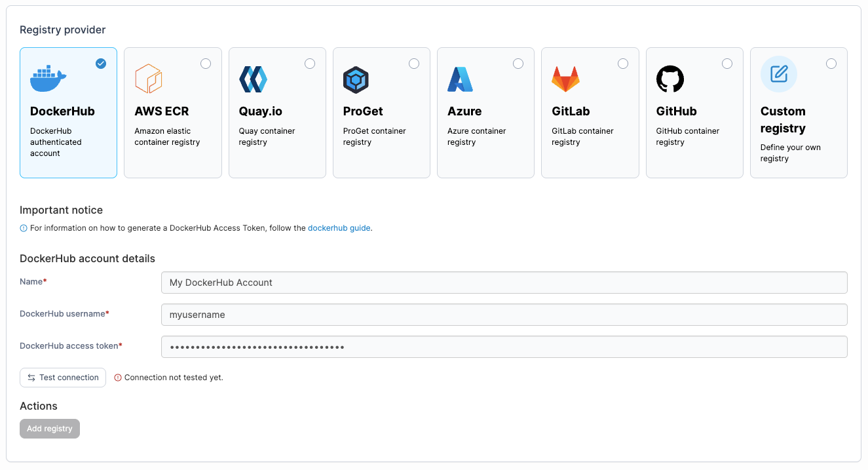
Task: Click the DockerHub username field
Action: click(504, 315)
